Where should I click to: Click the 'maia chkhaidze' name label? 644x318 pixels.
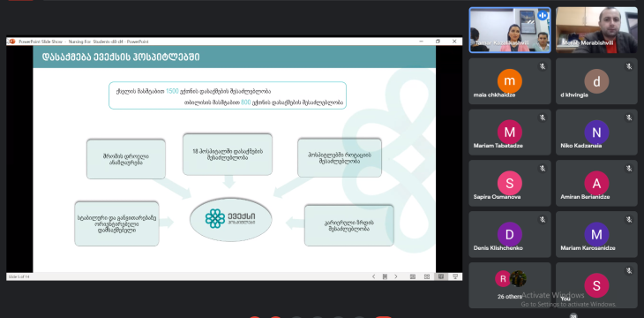tap(494, 95)
